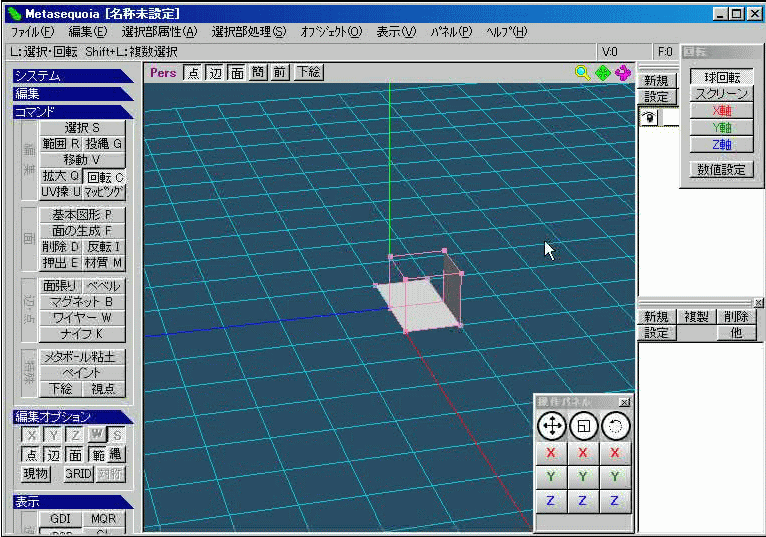Open the オブジェクト(O) menu
766x537 pixels.
[331, 32]
